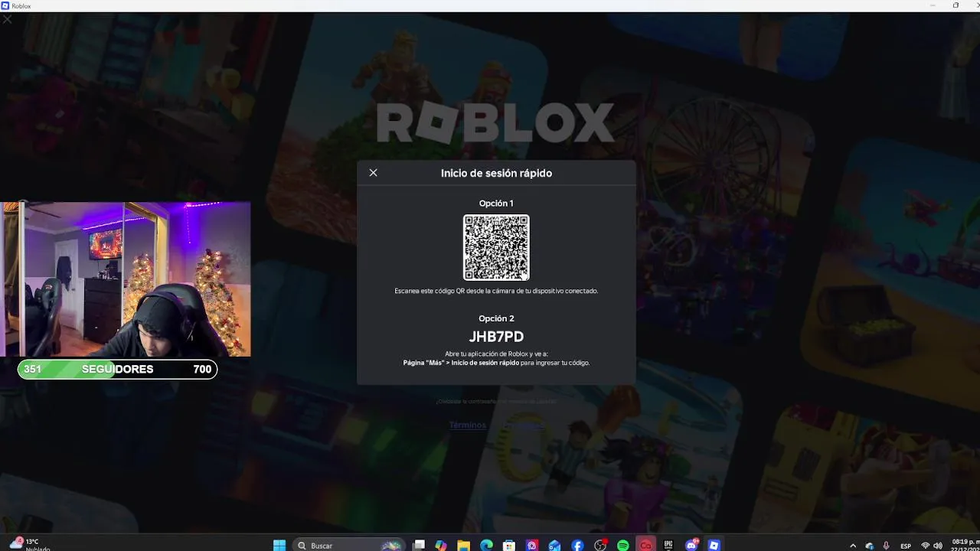Show hidden system tray icons
Image resolution: width=980 pixels, height=551 pixels.
click(853, 546)
